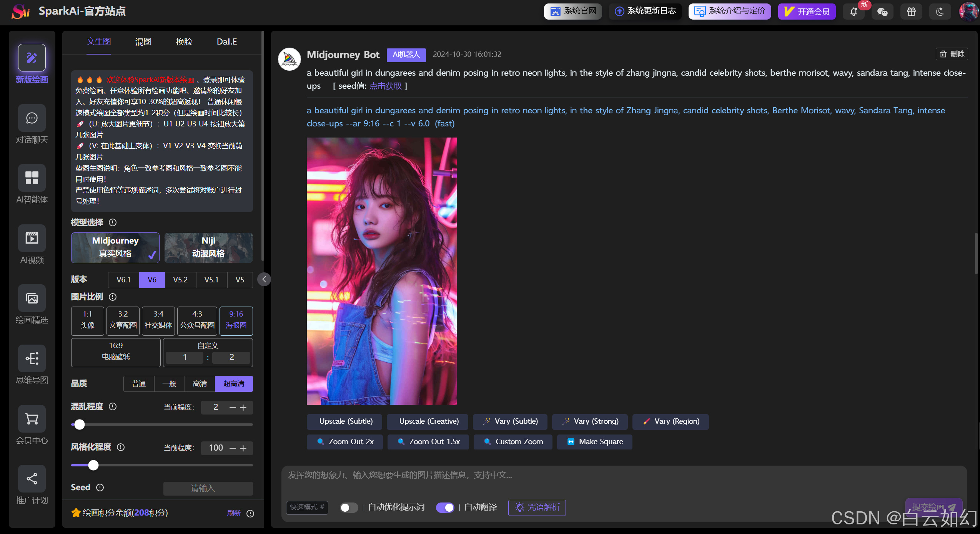This screenshot has height=534, width=980.
Task: Click the notification bell icon
Action: click(854, 12)
